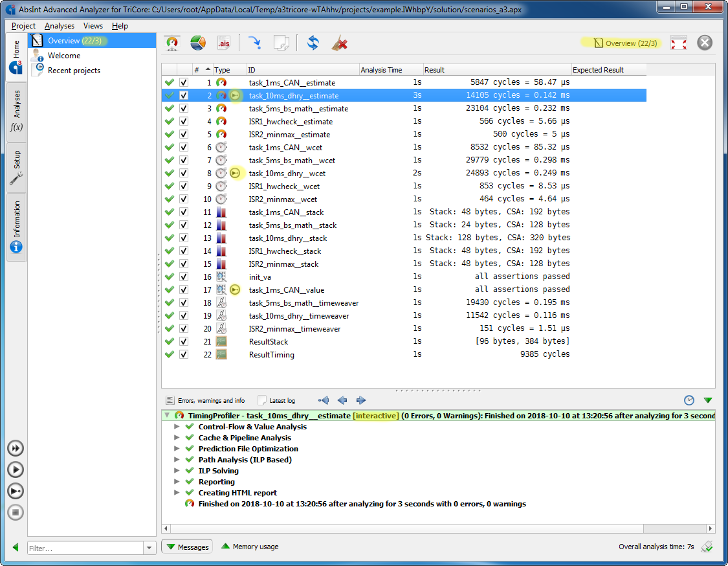Open the filter dropdown arrow
The image size is (728, 566).
click(149, 548)
